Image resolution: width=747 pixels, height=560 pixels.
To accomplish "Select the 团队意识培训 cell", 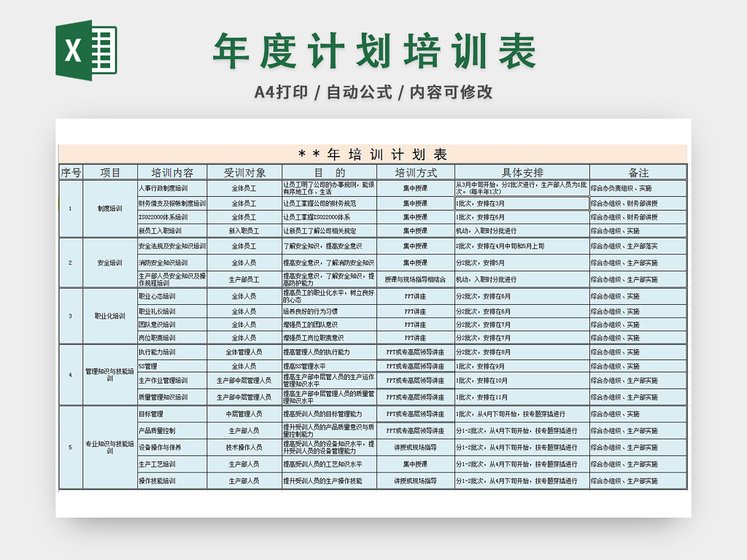I will coord(172,324).
